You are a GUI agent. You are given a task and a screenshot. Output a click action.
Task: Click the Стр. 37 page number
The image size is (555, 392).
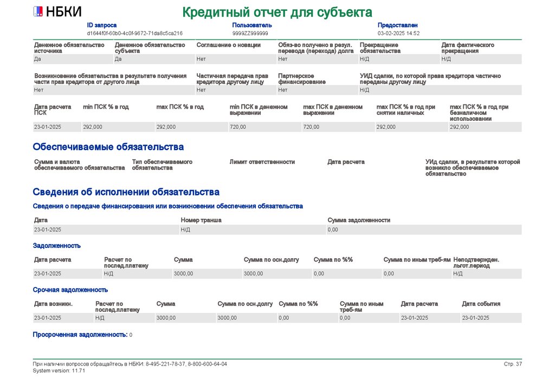[513, 364]
